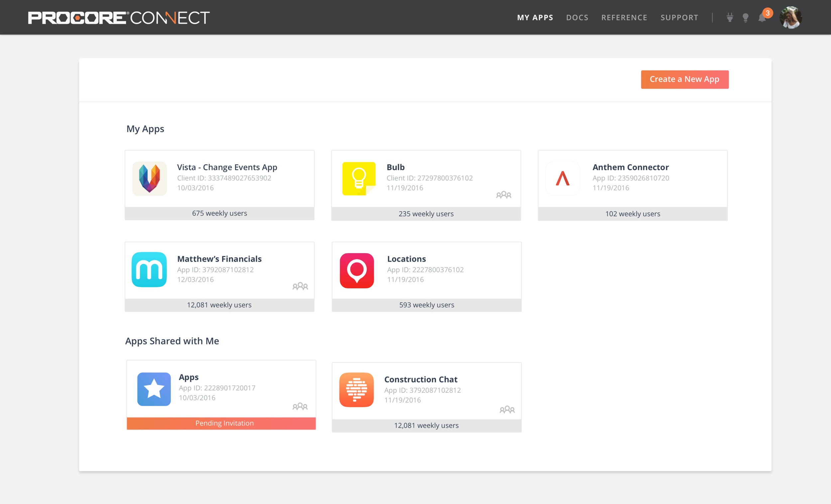Open the Matthew's Financials app title

tap(219, 259)
